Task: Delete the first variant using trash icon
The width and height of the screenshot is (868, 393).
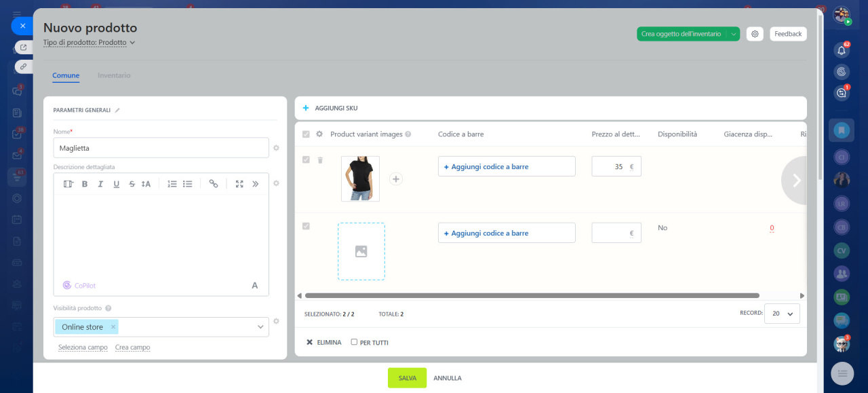Action: click(320, 160)
